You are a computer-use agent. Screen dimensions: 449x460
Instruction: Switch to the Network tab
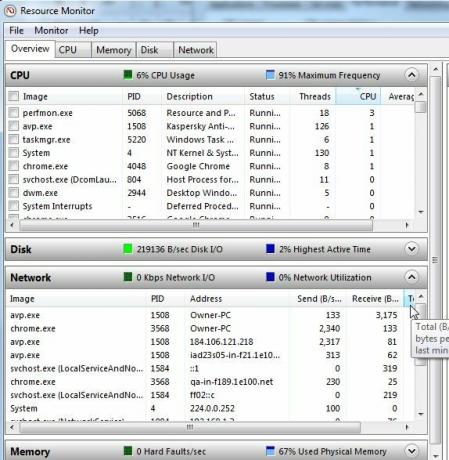[196, 50]
